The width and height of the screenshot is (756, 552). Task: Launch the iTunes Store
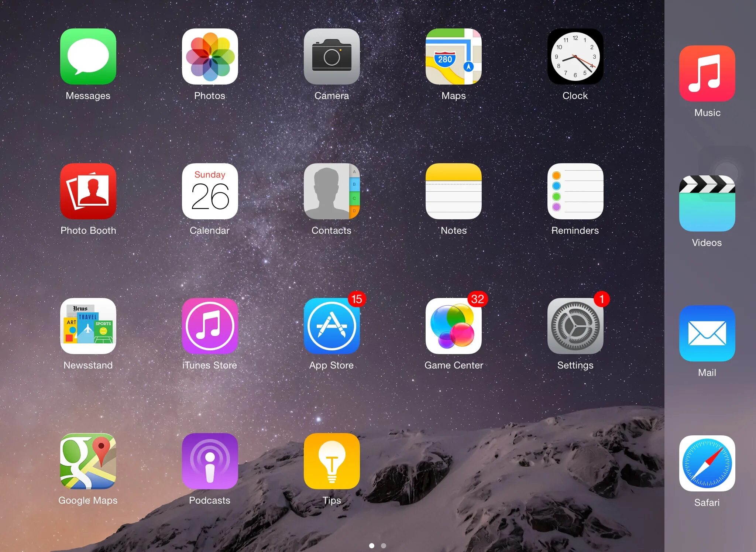tap(210, 326)
